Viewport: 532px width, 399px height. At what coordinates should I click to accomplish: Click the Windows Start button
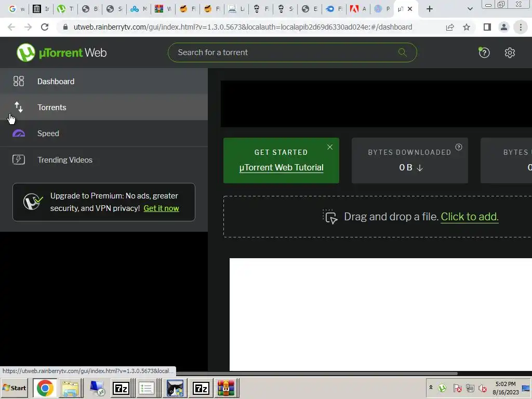pos(15,388)
